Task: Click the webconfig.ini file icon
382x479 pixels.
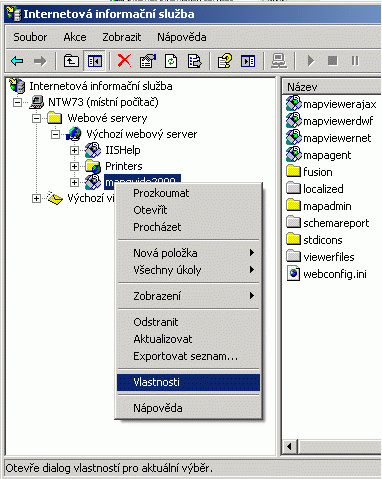Action: 293,274
